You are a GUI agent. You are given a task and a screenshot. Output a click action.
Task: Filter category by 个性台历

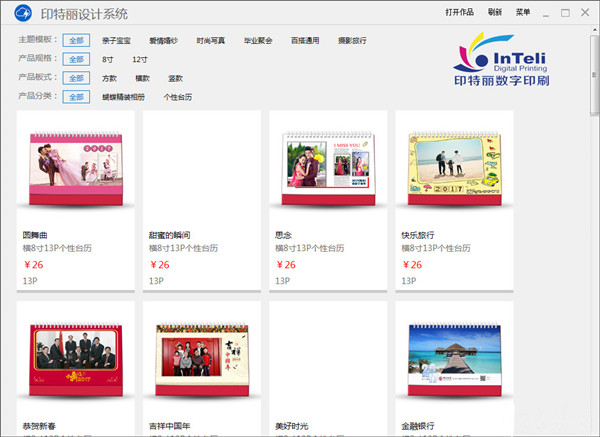(178, 97)
